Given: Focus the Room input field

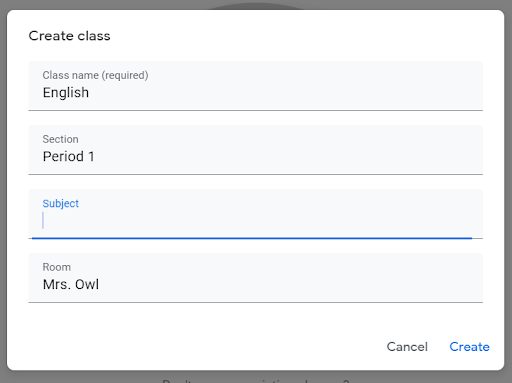Looking at the screenshot, I should [256, 278].
